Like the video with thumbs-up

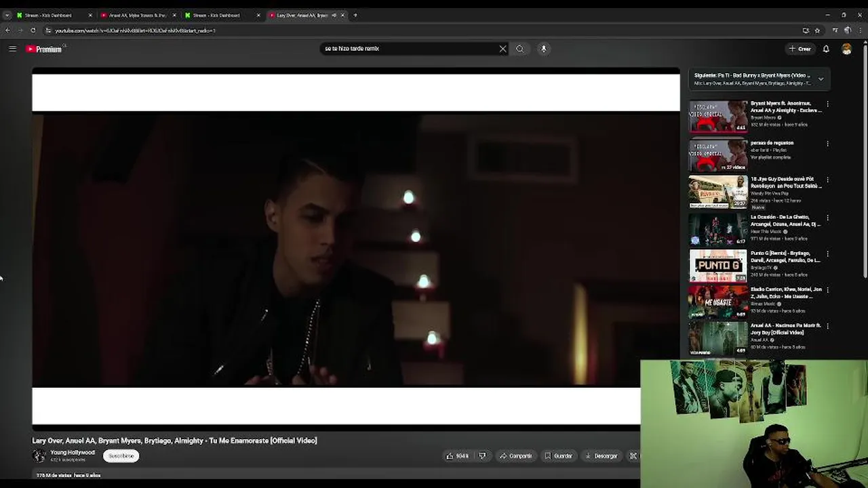click(458, 456)
